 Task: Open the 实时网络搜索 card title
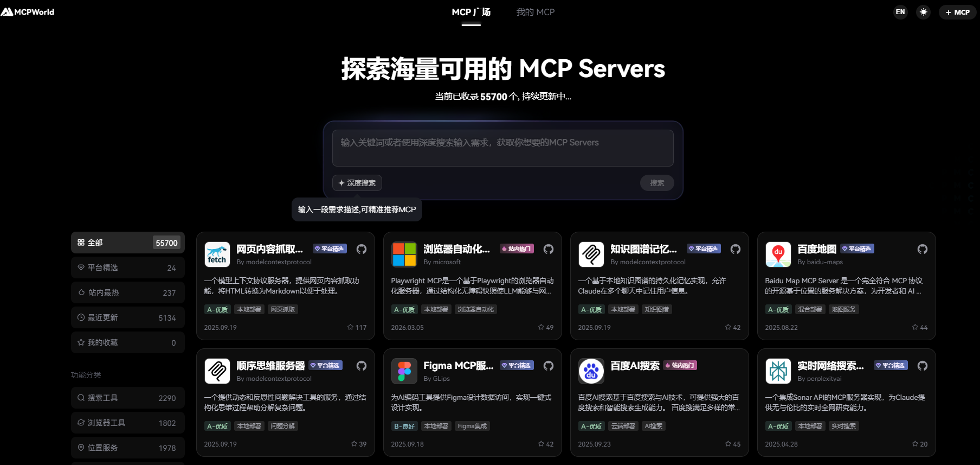[830, 366]
